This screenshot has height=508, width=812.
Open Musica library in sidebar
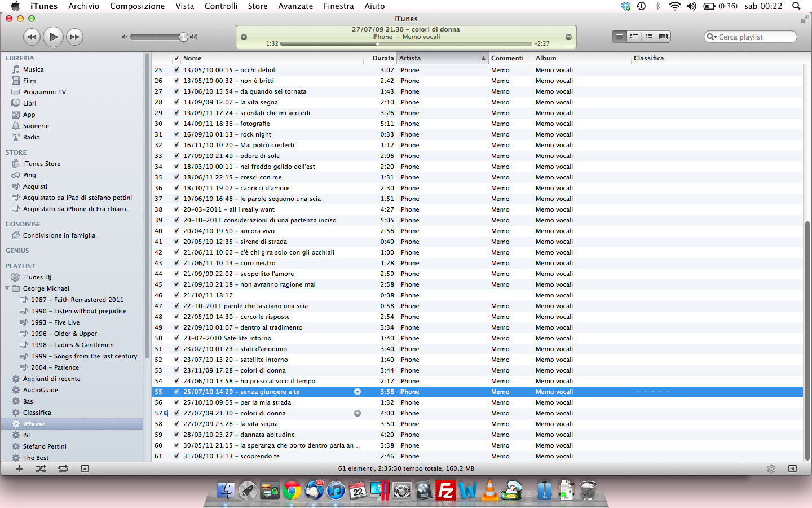click(33, 69)
